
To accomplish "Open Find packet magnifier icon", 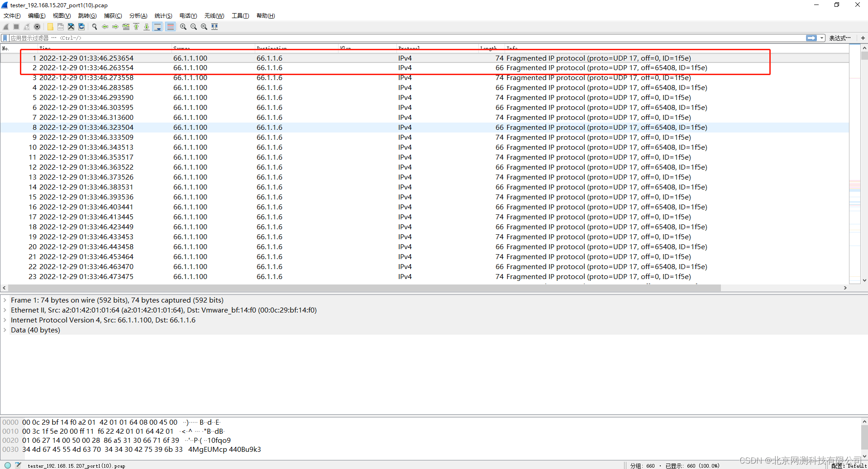I will (x=95, y=27).
